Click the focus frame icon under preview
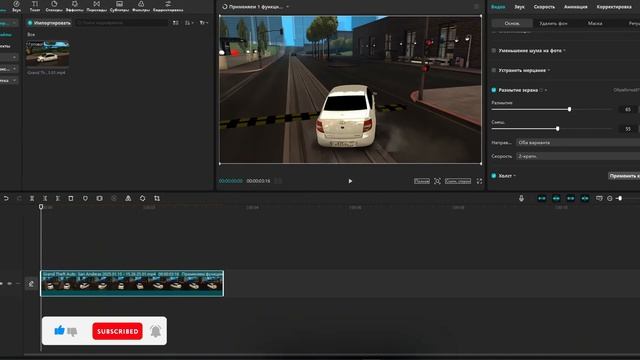This screenshot has height=360, width=640. click(x=437, y=181)
